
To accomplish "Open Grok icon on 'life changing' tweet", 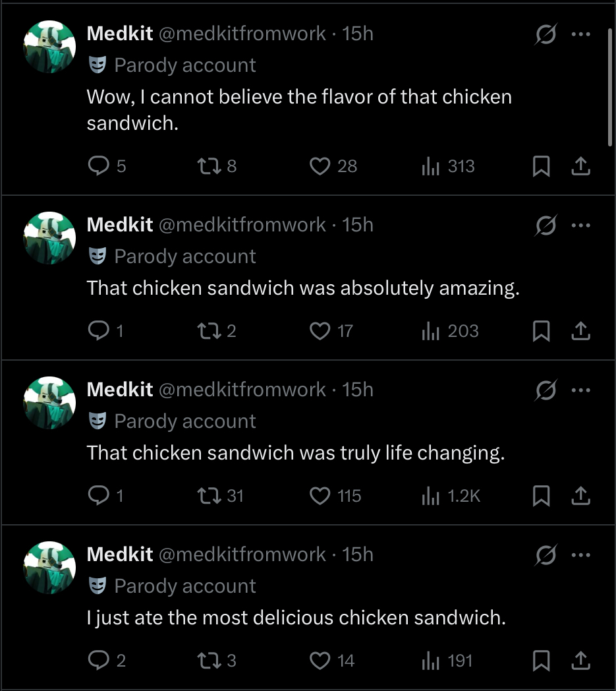I will [546, 390].
